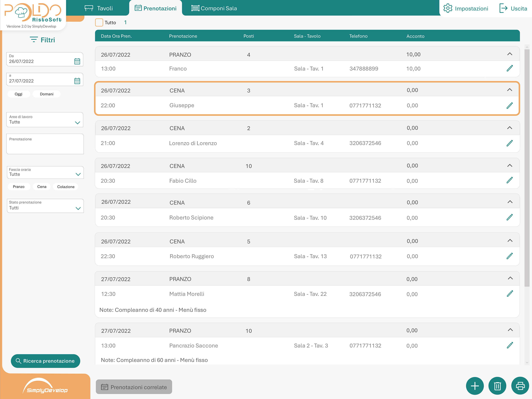Collapse the Fabio Cillo reservation row
The image size is (532, 399).
509,166
